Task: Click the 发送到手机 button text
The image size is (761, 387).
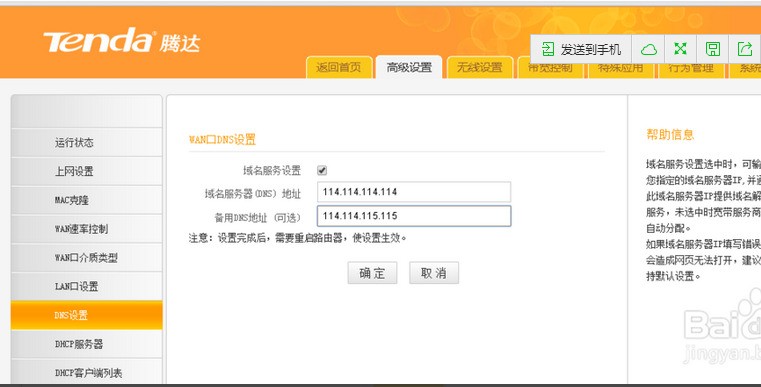Action: click(591, 50)
